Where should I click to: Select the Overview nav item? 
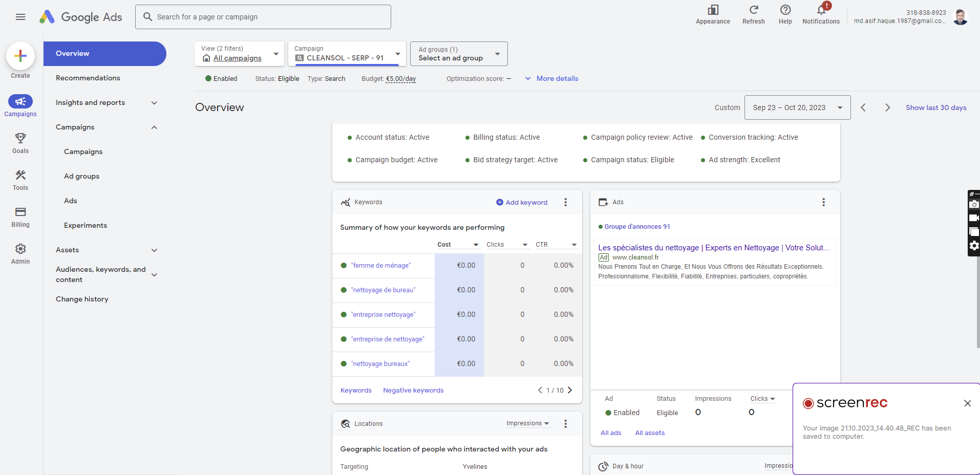105,54
